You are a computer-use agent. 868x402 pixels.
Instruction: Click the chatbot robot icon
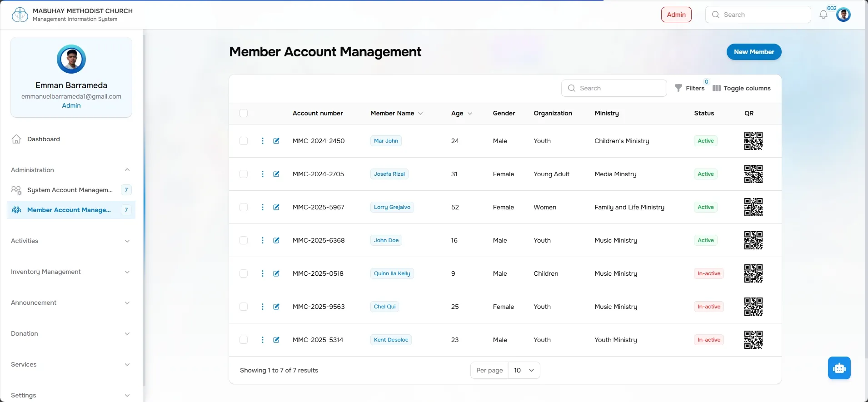pyautogui.click(x=839, y=368)
